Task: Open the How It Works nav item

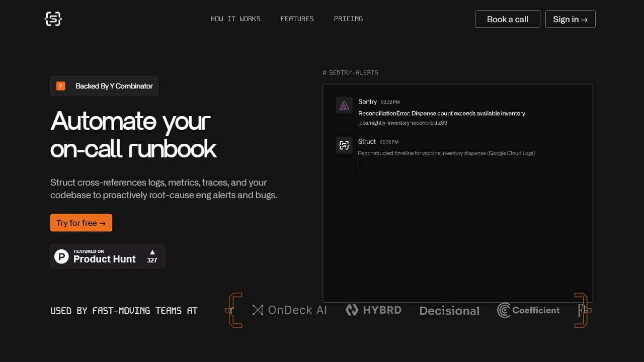Action: [235, 19]
